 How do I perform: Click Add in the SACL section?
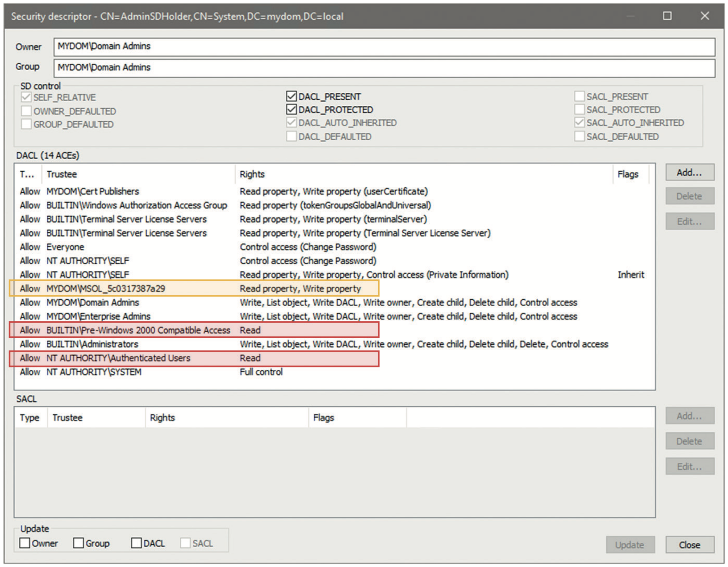(689, 416)
